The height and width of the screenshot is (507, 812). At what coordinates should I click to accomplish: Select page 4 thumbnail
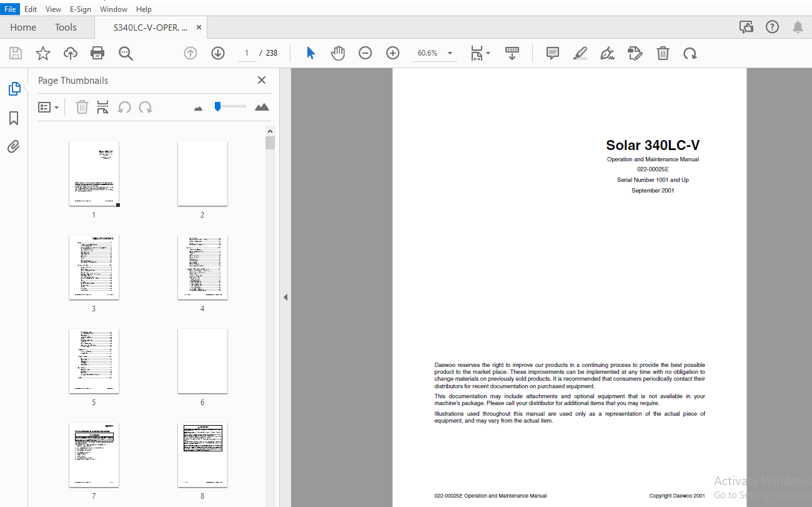(202, 267)
